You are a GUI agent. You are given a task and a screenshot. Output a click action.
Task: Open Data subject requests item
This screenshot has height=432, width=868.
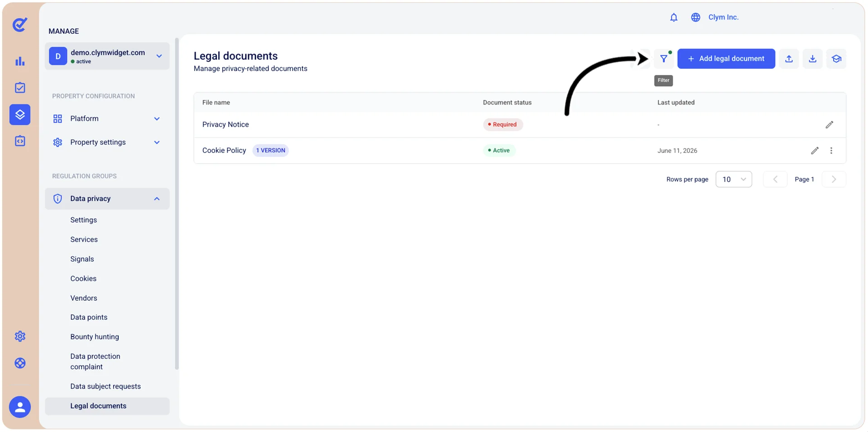pos(106,386)
